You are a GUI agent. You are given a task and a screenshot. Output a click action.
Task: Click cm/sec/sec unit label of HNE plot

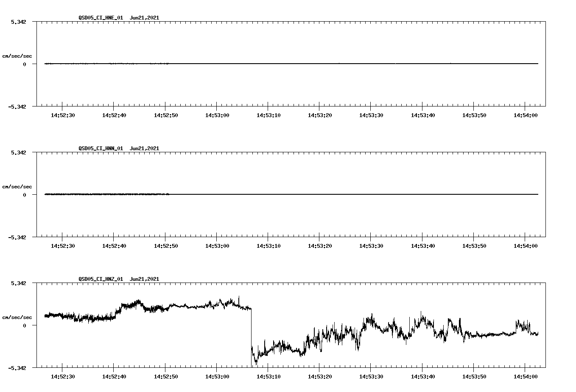tap(17, 56)
